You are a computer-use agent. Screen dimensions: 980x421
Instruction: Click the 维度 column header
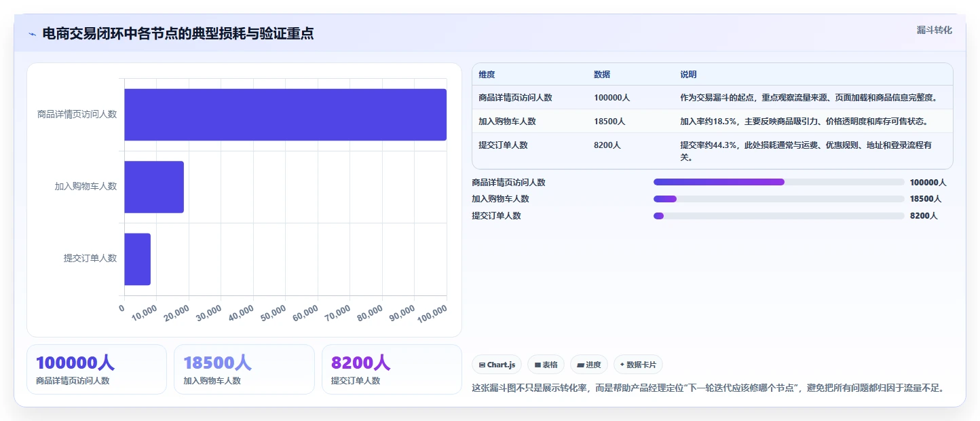(x=487, y=75)
